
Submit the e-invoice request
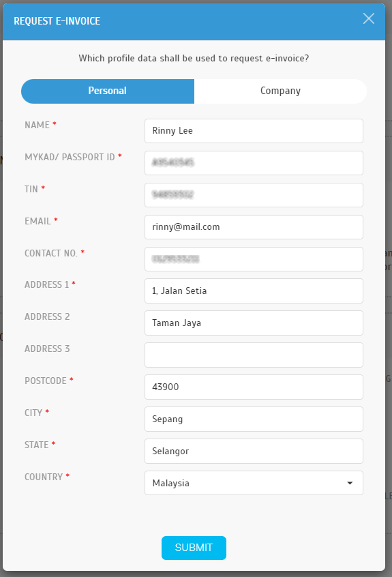194,548
